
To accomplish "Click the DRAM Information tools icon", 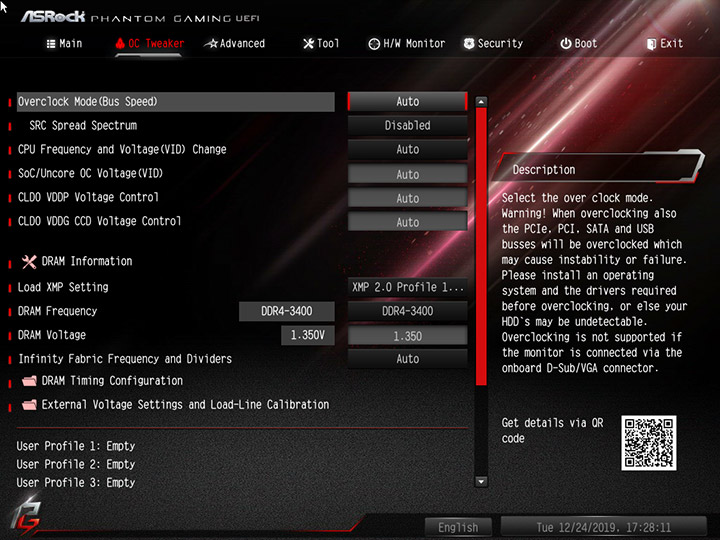I will click(x=29, y=262).
